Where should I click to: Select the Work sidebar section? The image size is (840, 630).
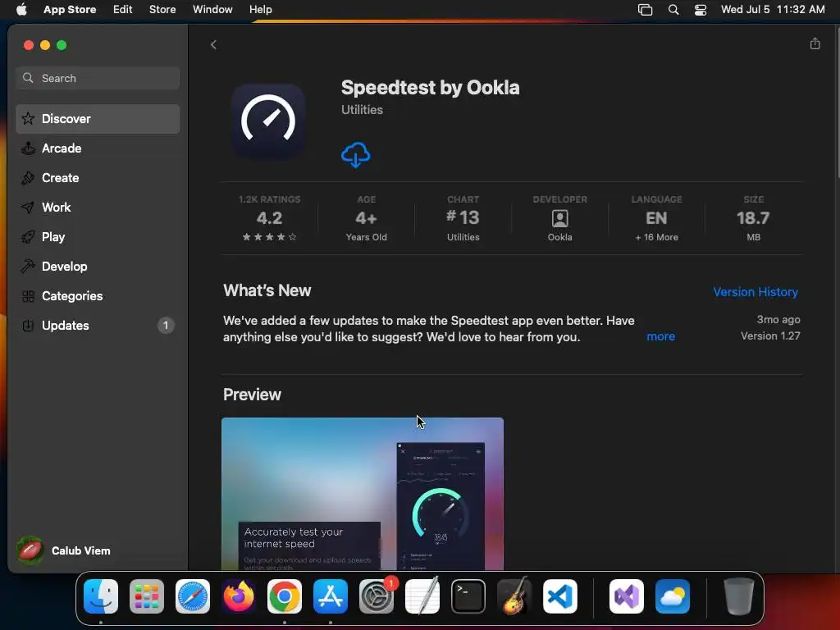coord(98,208)
